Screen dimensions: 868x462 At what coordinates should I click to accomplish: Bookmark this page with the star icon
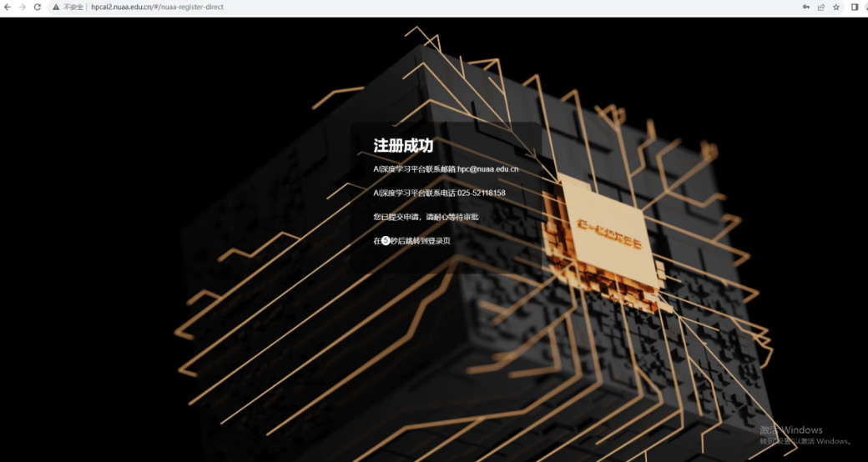tap(836, 7)
